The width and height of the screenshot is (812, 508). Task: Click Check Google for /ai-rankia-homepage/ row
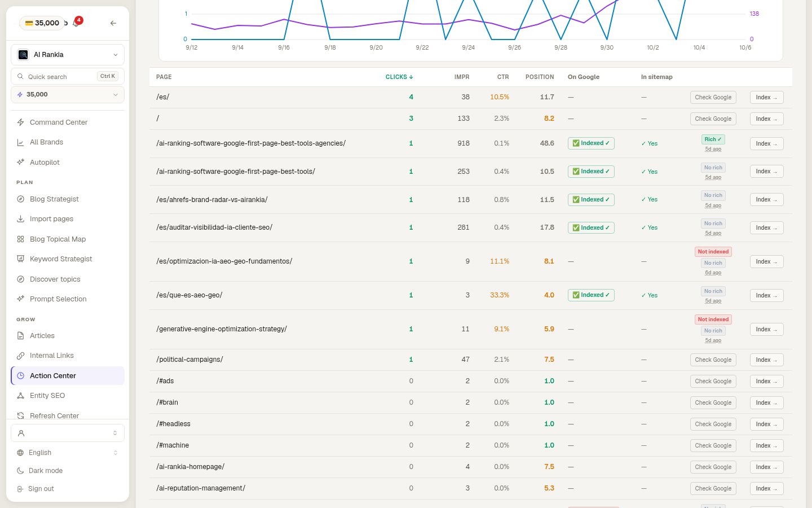[x=713, y=467]
